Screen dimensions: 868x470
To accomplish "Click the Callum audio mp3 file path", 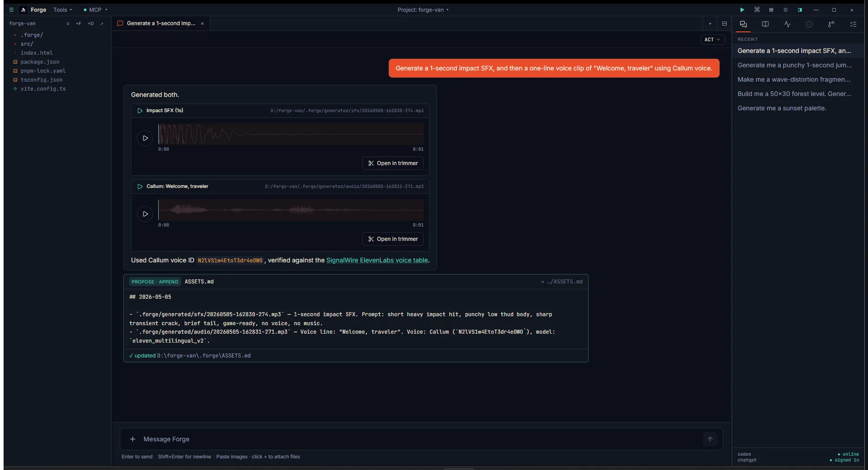I will coord(344,187).
